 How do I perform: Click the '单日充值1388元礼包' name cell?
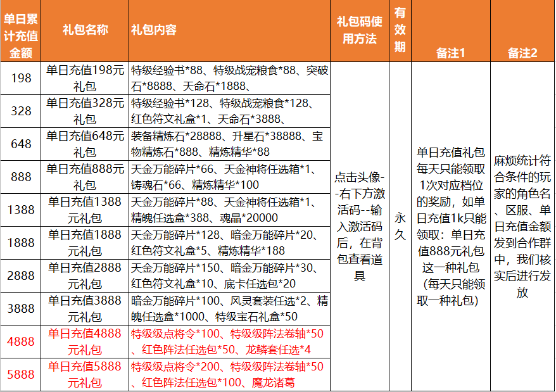(x=85, y=210)
